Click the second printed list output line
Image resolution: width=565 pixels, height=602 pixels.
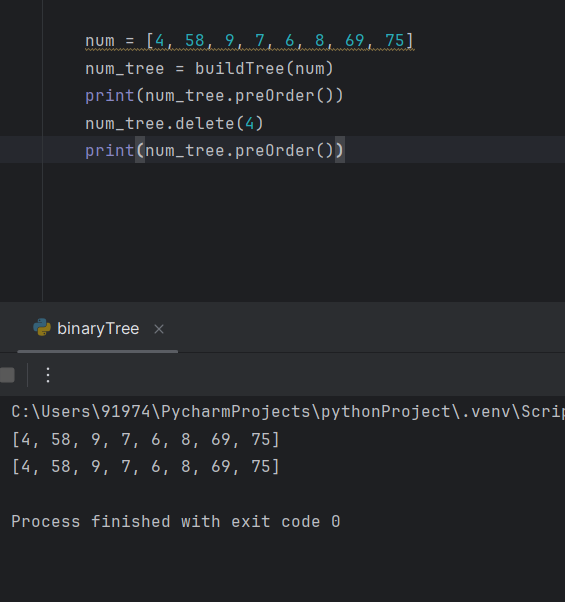pyautogui.click(x=145, y=466)
